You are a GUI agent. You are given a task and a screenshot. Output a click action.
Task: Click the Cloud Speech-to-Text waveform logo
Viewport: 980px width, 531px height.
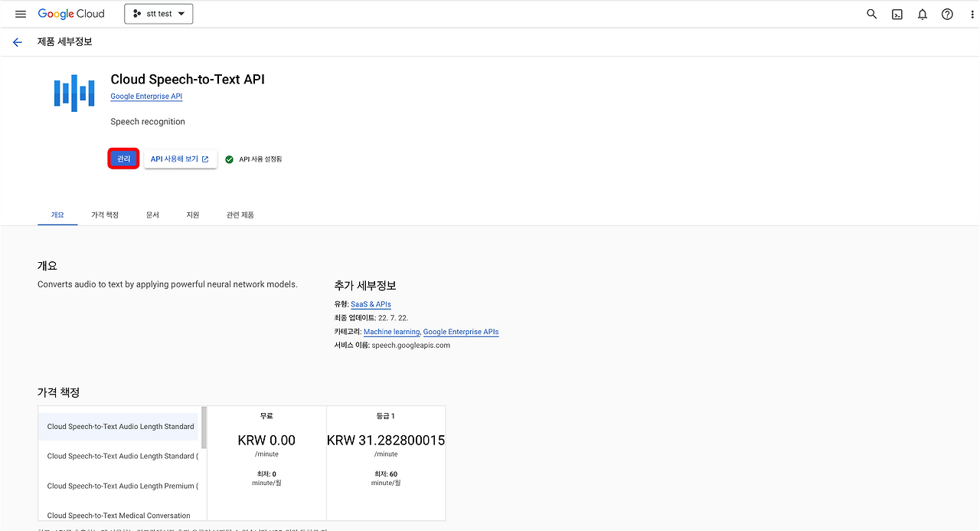tap(73, 93)
